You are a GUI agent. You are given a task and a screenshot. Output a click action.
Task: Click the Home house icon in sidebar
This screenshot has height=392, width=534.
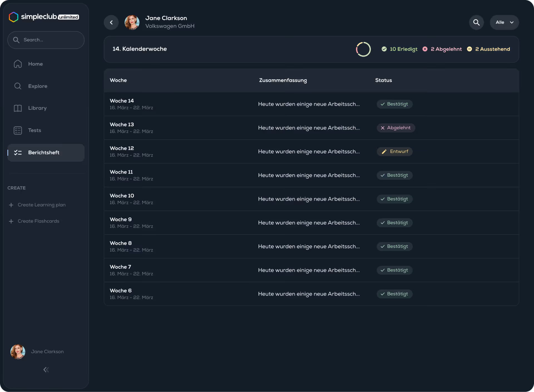point(18,64)
